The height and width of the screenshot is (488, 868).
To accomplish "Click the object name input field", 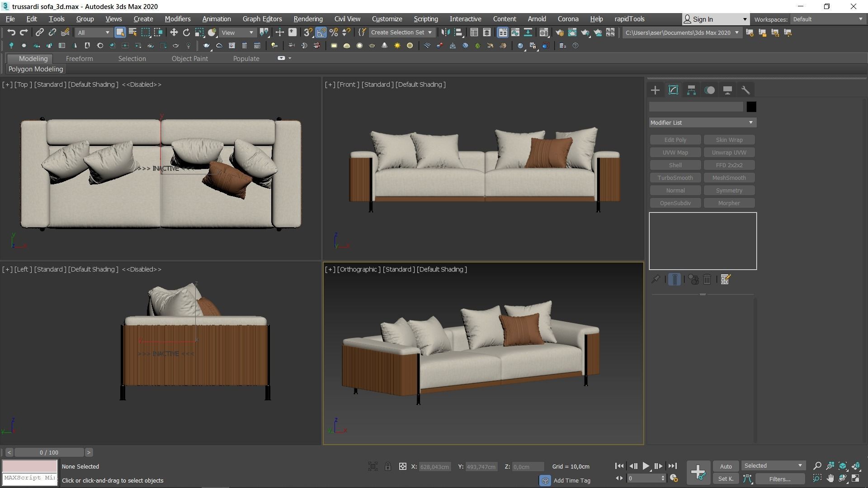I will click(696, 107).
